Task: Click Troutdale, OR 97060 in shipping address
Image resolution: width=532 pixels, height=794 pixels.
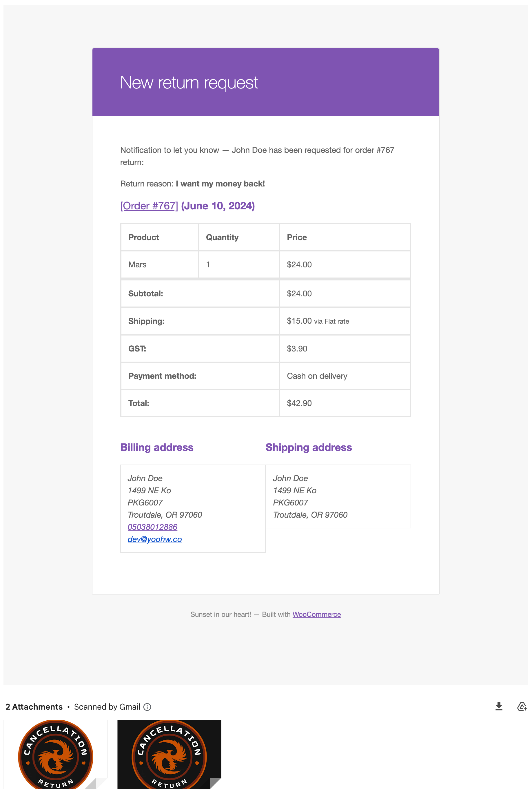Action: click(x=310, y=515)
